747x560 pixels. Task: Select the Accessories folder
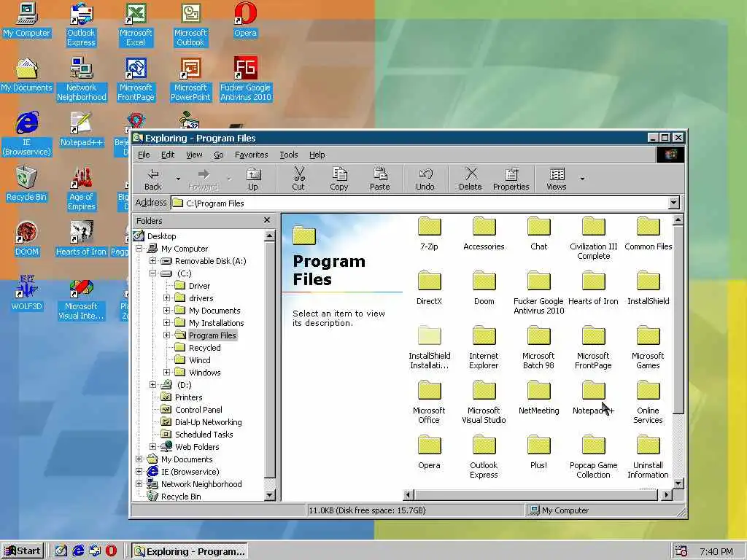(x=484, y=233)
